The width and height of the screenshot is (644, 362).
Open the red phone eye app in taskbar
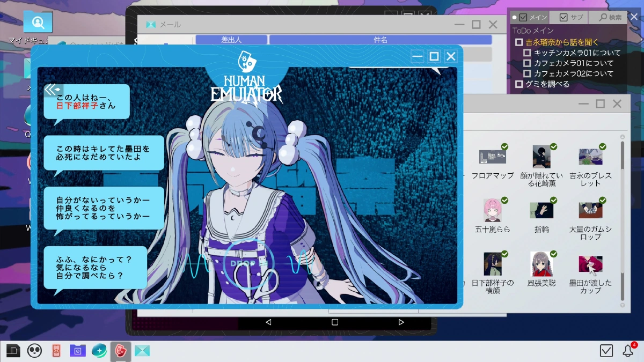(56, 351)
